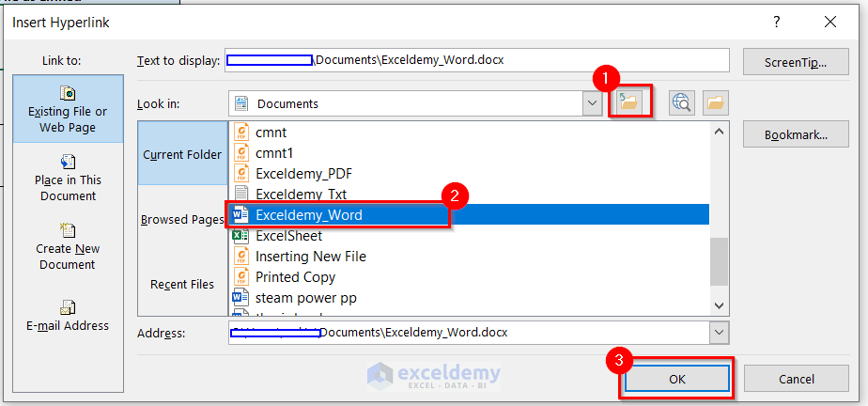Click the Bookmark button

796,134
